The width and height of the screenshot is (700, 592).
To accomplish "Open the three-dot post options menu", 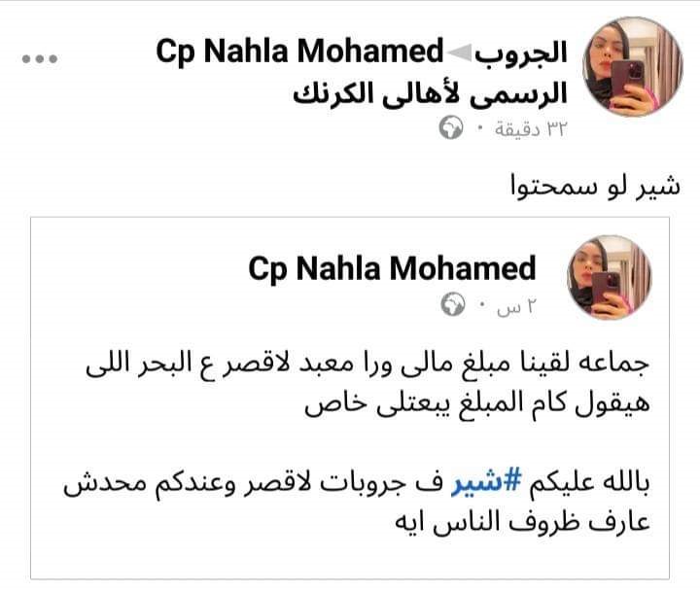I will coord(42,57).
